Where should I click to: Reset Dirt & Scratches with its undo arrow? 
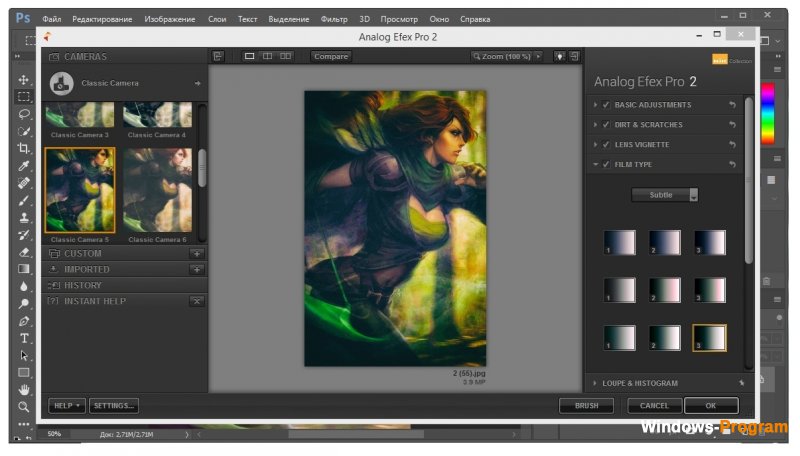coord(732,124)
